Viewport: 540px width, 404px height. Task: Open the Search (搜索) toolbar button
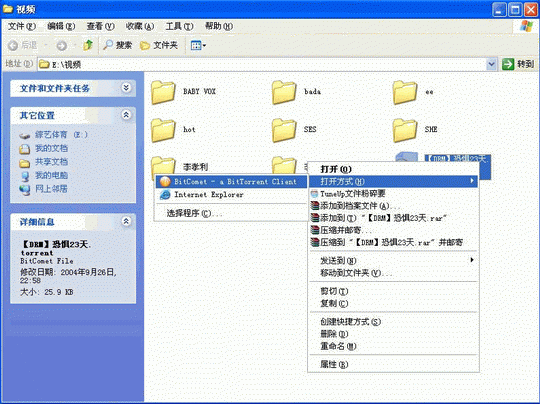pyautogui.click(x=118, y=45)
